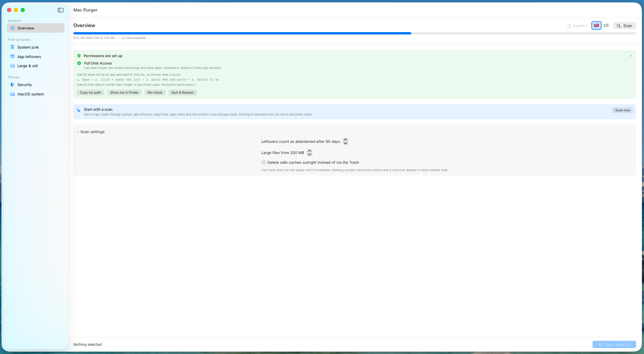Screen dimensions: 644x354
Task: Click the Security shield icon
Action: click(x=12, y=85)
